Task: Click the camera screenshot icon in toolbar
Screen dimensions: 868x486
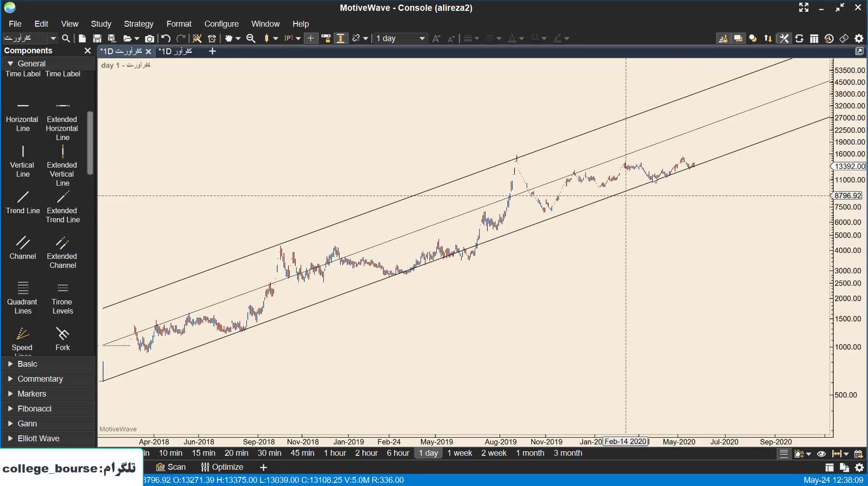Action: 149,39
